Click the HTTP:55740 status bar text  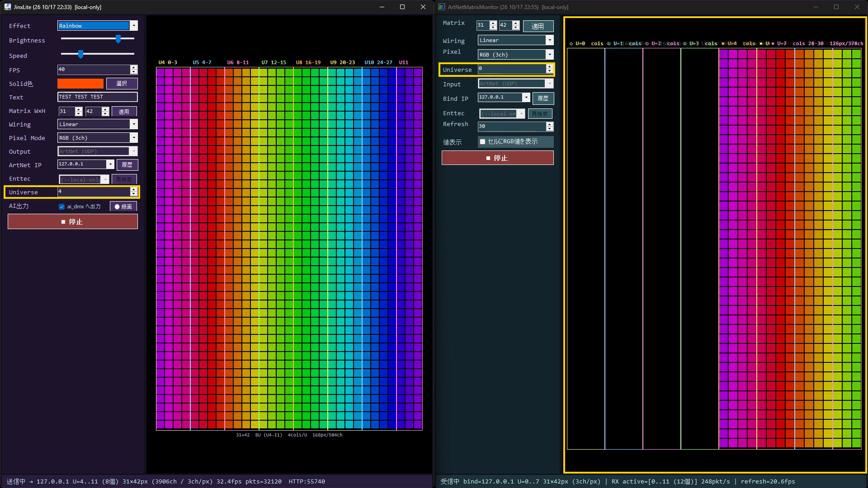click(x=307, y=482)
